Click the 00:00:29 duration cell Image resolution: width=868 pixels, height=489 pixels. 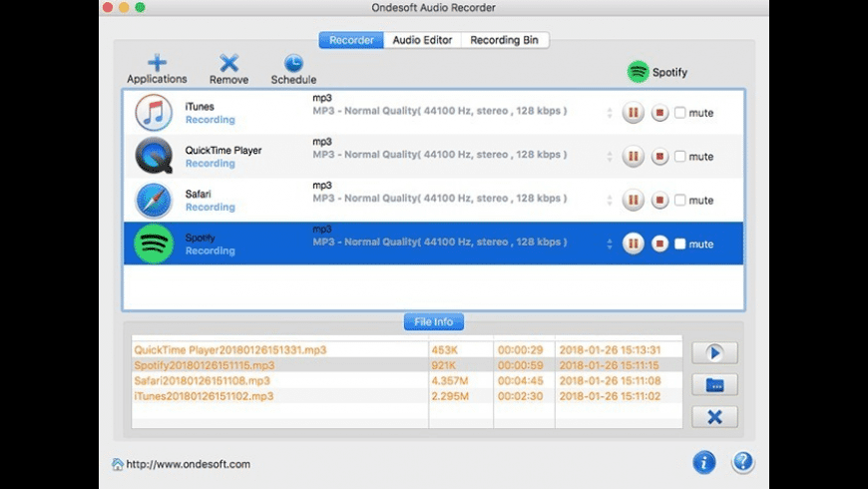coord(521,350)
